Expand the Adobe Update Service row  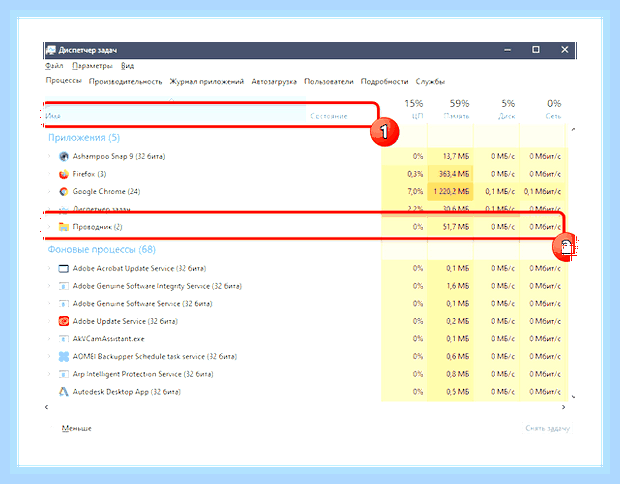(49, 321)
